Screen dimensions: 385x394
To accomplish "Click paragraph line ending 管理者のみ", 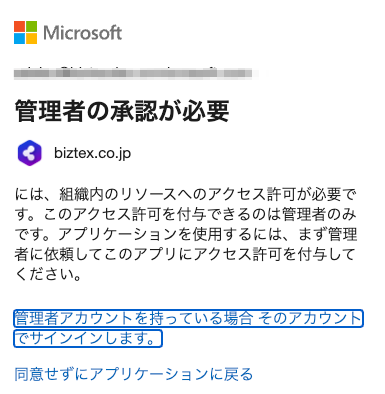I will [x=186, y=214].
